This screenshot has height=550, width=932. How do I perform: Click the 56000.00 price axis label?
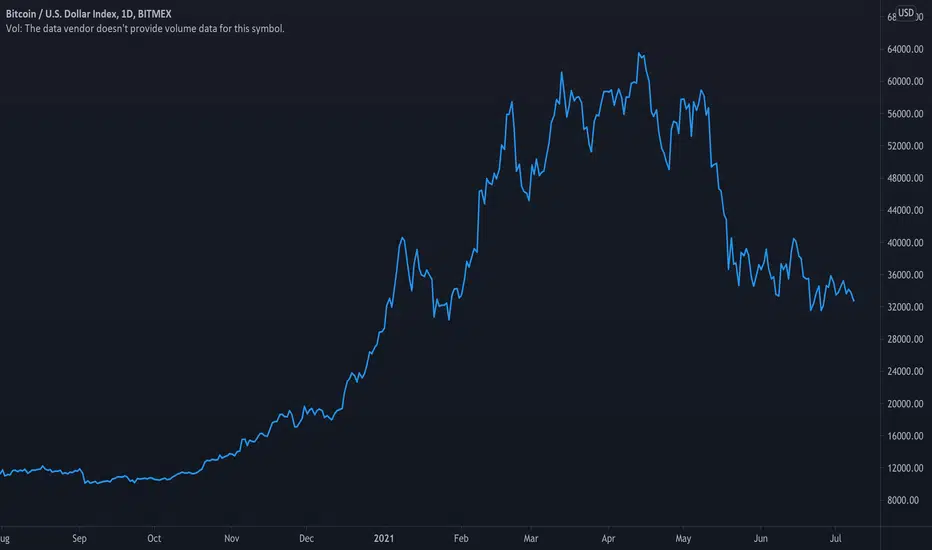[x=905, y=114]
